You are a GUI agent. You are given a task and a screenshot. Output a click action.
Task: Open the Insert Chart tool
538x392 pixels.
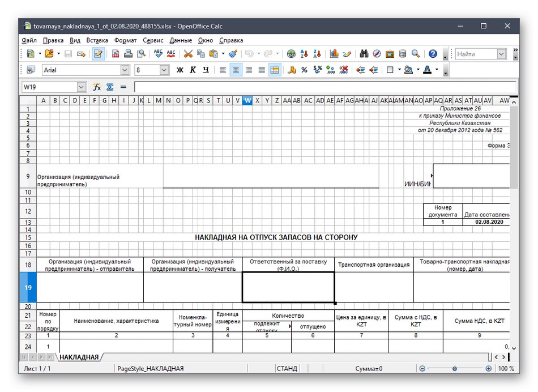pyautogui.click(x=334, y=54)
